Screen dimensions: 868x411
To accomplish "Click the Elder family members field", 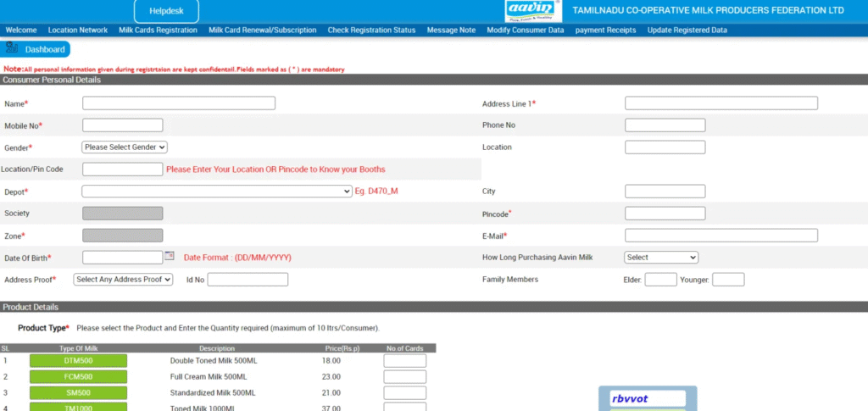I will [x=660, y=280].
